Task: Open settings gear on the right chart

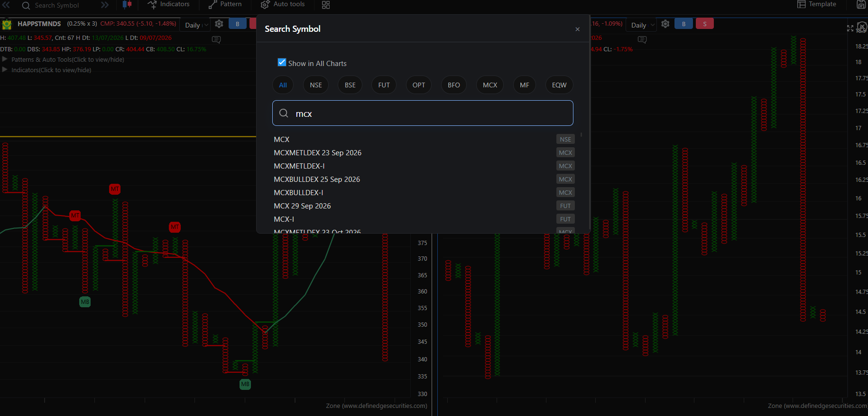Action: click(x=665, y=24)
